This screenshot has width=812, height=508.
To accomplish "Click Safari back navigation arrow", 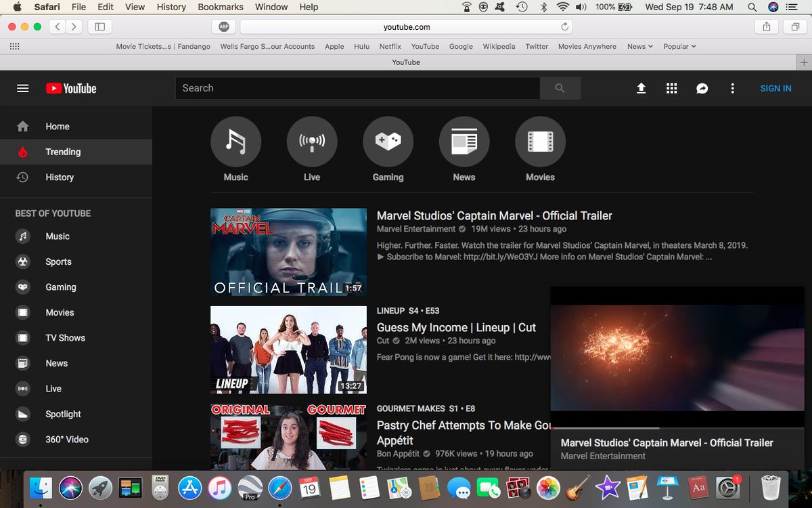I will (x=58, y=26).
